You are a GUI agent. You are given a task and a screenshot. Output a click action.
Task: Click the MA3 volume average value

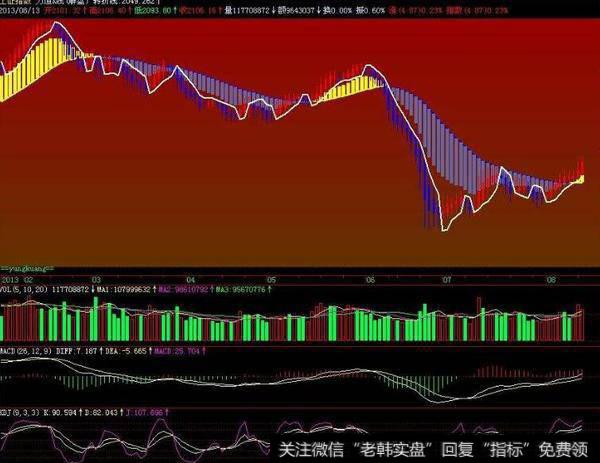(248, 289)
